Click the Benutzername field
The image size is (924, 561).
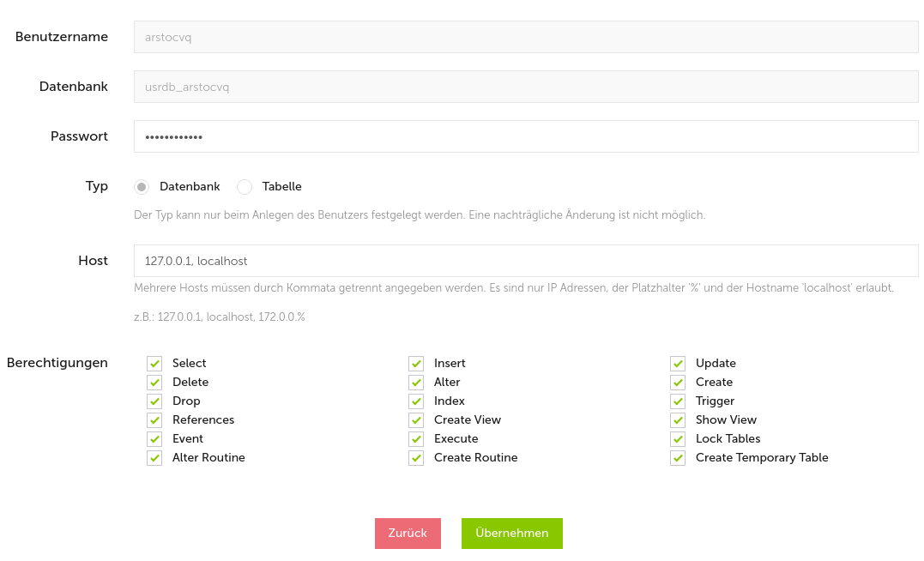(526, 37)
